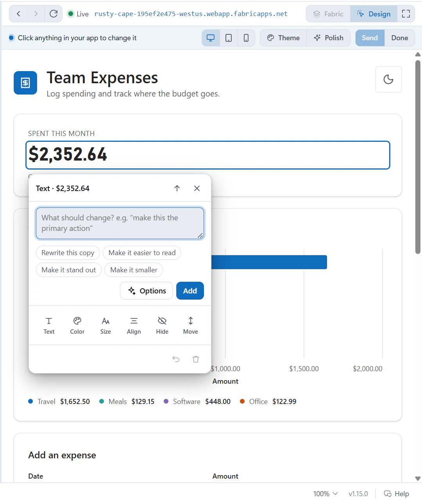
Task: Click the blue Travel bar in chart
Action: (269, 262)
